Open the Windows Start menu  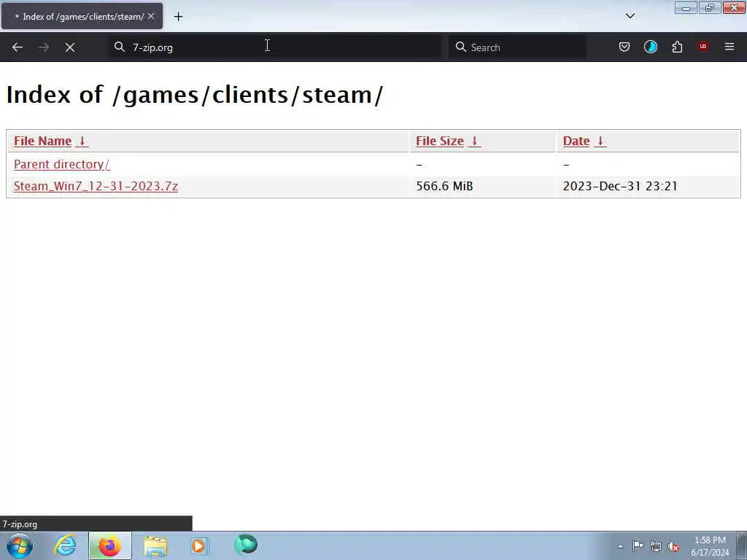pos(20,545)
